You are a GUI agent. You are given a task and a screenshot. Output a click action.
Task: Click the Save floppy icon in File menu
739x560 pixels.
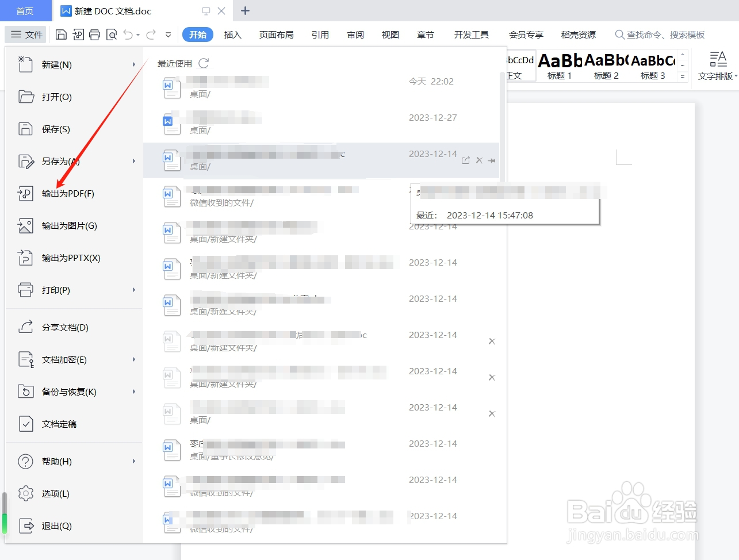pyautogui.click(x=25, y=129)
